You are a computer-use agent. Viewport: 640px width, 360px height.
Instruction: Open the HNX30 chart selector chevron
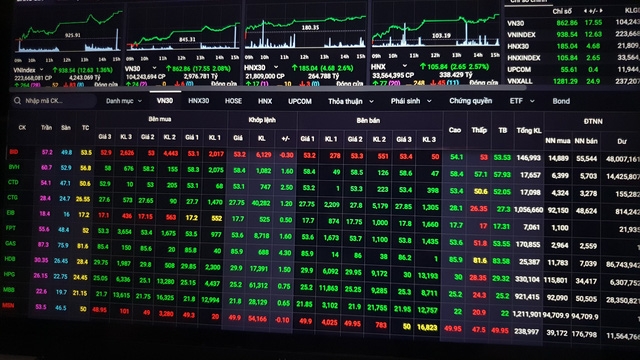pyautogui.click(x=276, y=67)
